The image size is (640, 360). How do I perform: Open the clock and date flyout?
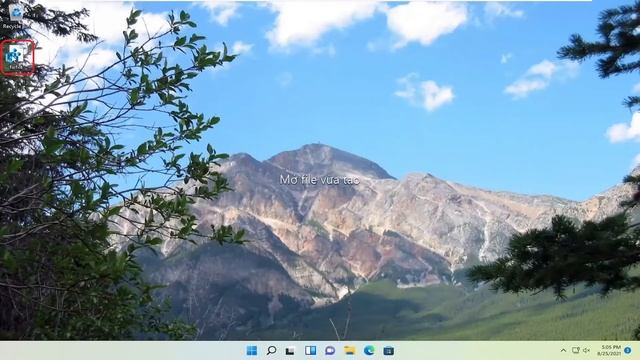point(609,350)
